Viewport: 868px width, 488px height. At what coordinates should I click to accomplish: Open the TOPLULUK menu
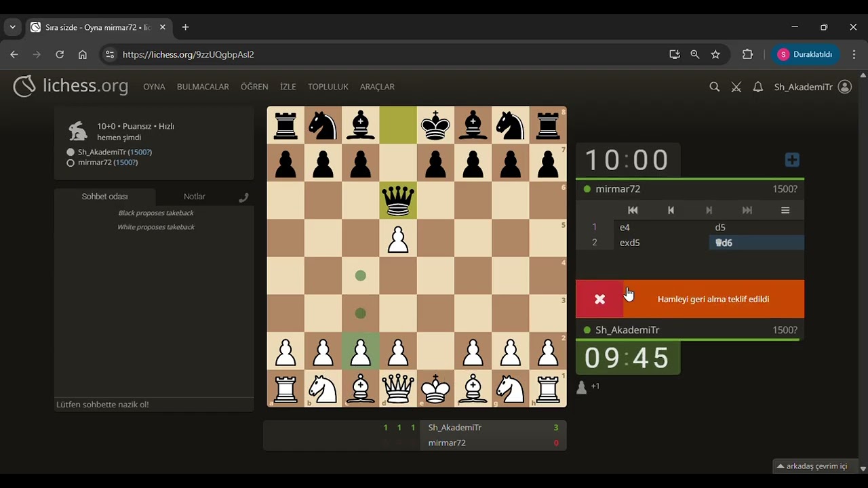coord(328,87)
